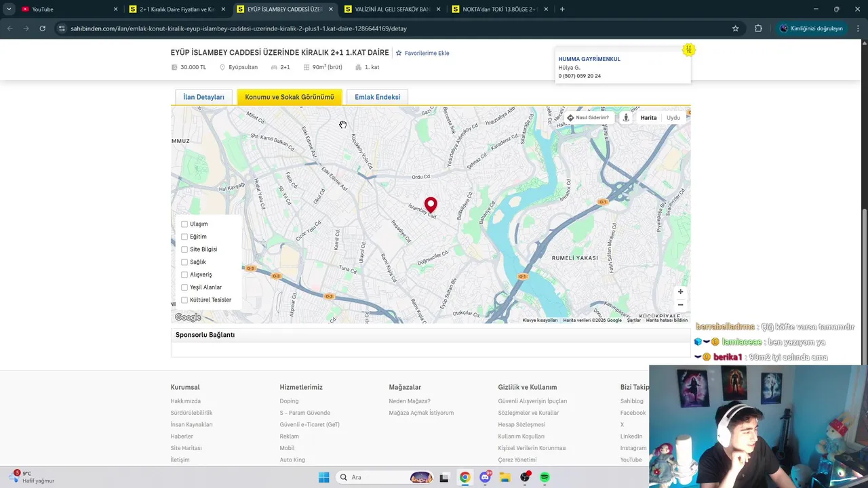The height and width of the screenshot is (488, 868).
Task: Check the Sağlık checkbox
Action: [184, 262]
